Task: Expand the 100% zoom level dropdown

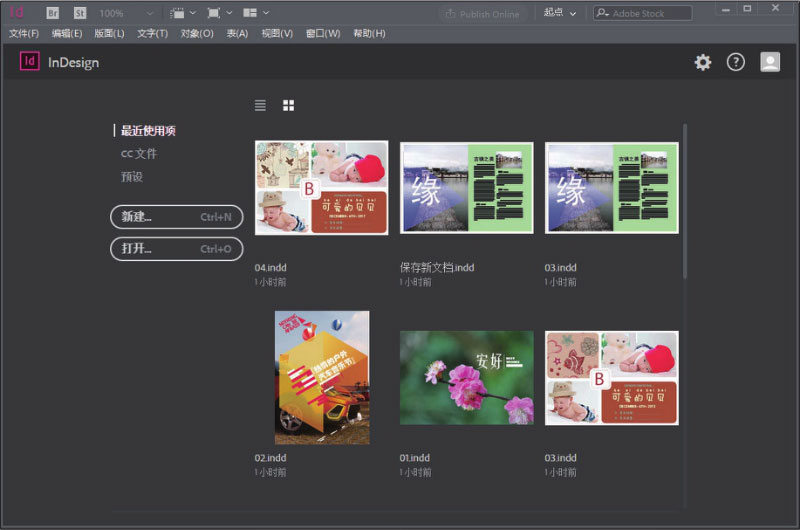Action: (150, 13)
